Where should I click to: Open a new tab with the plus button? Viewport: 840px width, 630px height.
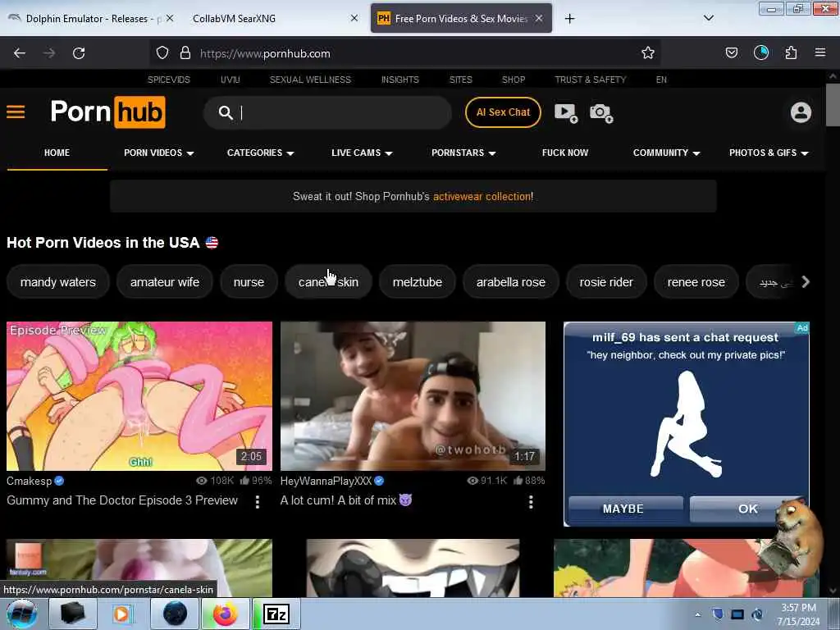(x=570, y=19)
